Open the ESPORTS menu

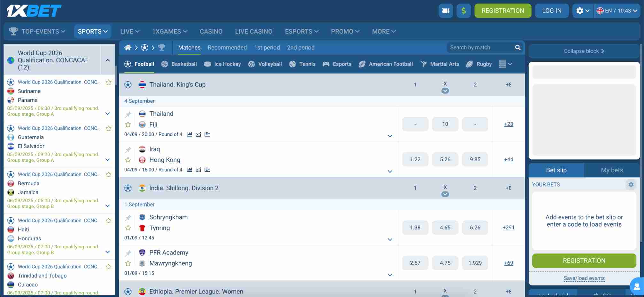point(302,31)
